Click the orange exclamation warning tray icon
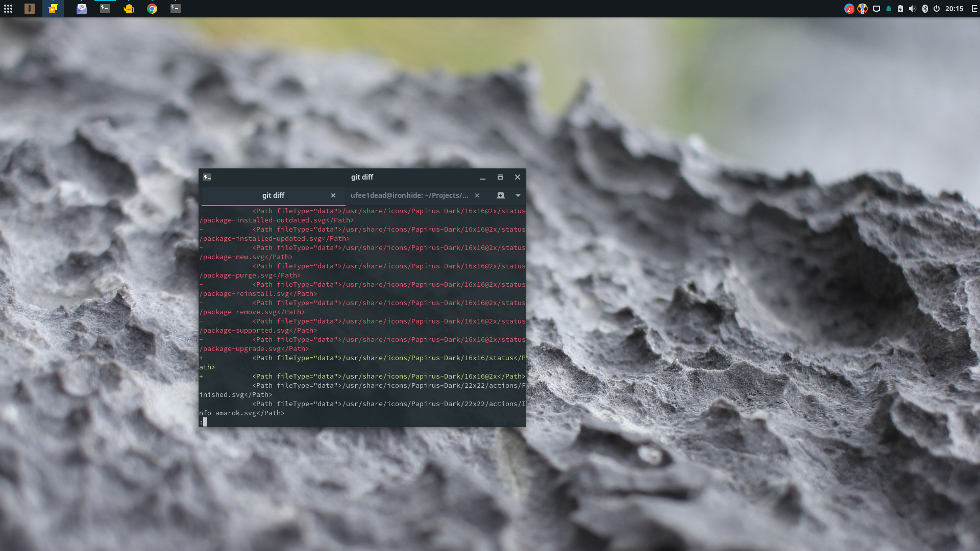Viewport: 980px width, 551px height. [863, 9]
